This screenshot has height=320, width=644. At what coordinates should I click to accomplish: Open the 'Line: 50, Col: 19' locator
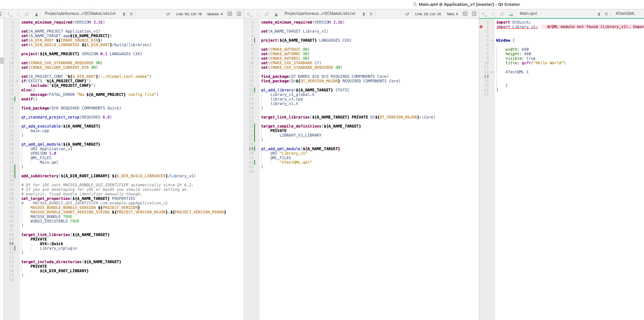tap(189, 14)
